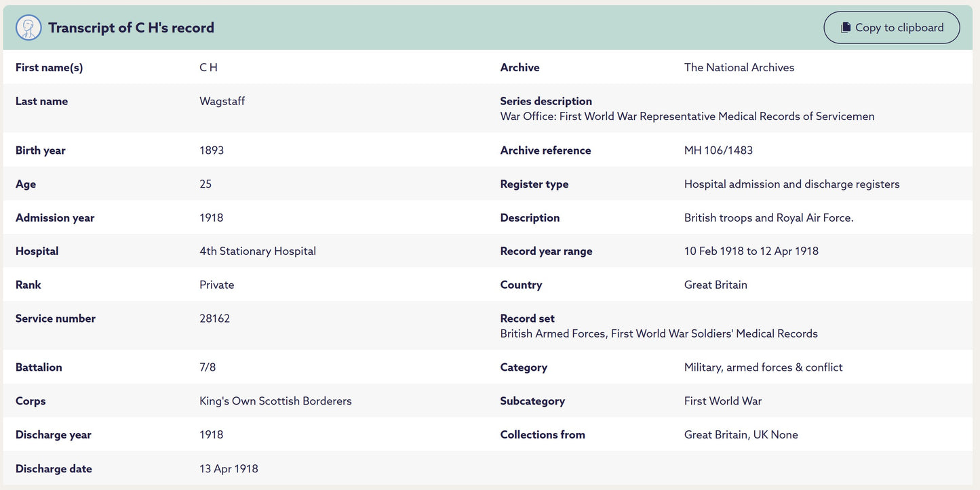
Task: Select the hospital value 4th Stationary Hospital
Action: pos(258,251)
